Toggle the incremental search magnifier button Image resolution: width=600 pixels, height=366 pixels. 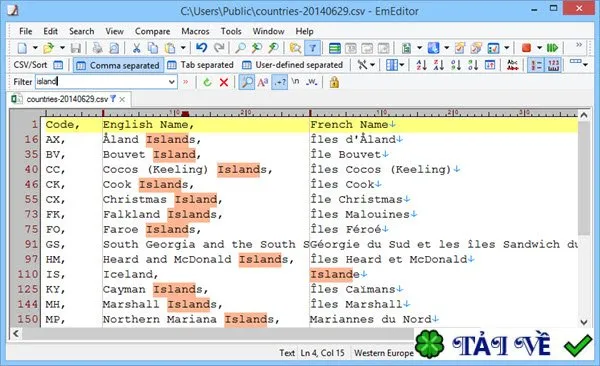click(x=247, y=82)
